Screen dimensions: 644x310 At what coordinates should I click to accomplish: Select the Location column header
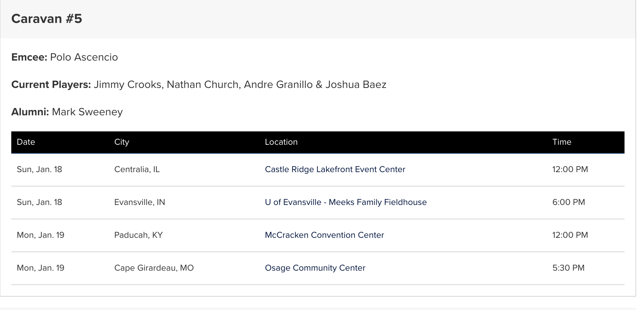click(281, 142)
